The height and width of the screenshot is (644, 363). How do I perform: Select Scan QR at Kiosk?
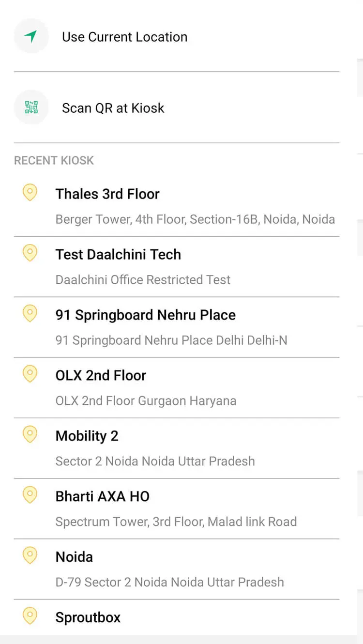tap(113, 108)
